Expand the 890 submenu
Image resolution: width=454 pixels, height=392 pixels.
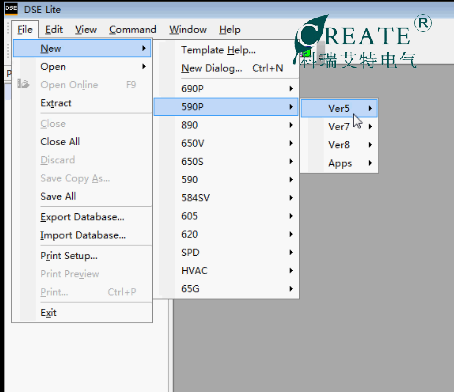pos(226,125)
